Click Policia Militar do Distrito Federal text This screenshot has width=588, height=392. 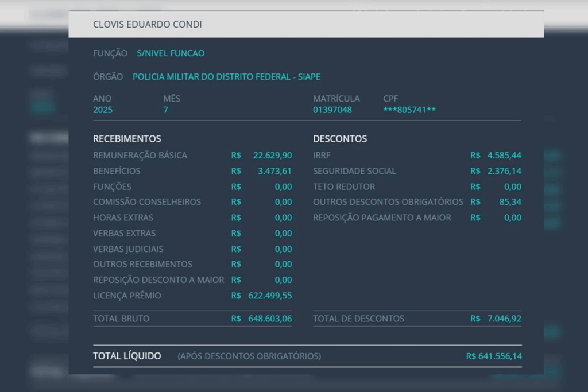[x=226, y=77]
